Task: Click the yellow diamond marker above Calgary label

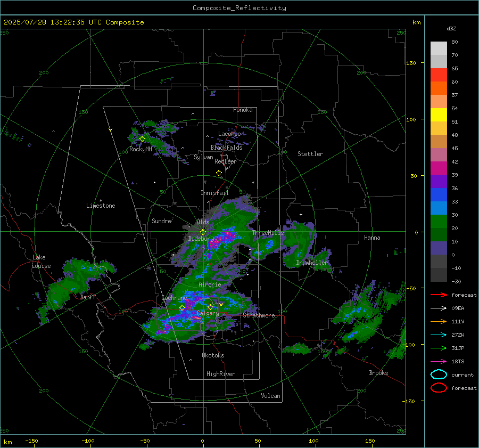Action: tap(210, 307)
